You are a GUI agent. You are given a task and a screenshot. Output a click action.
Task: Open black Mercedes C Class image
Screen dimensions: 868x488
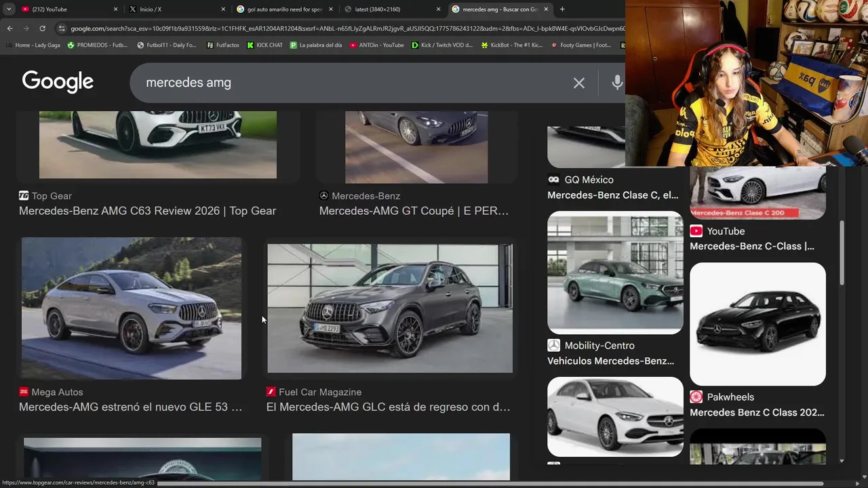coord(757,324)
